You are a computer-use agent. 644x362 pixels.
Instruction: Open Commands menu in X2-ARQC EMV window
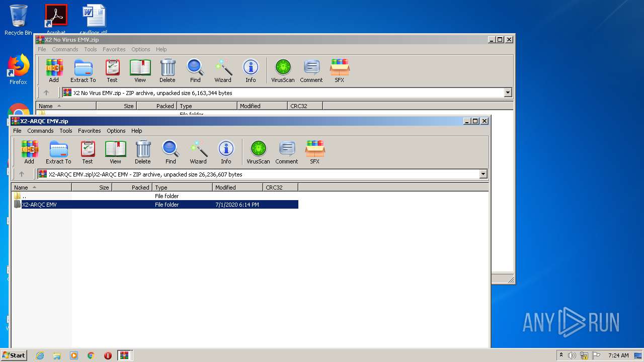point(40,131)
